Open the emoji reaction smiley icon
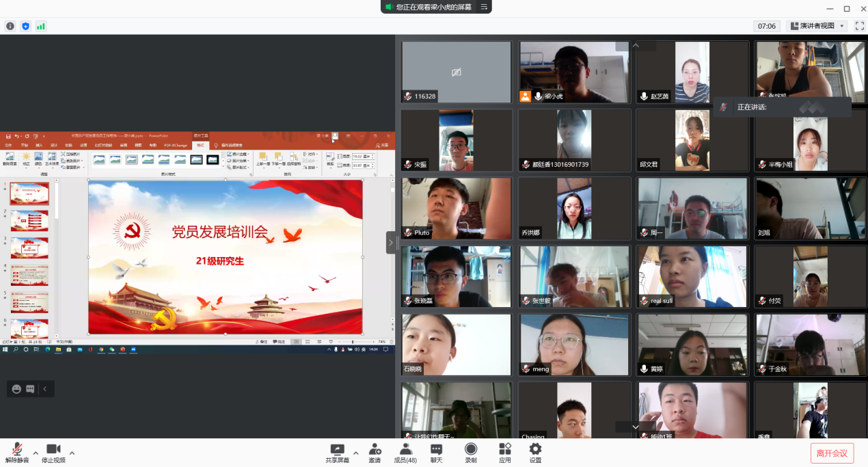The height and width of the screenshot is (467, 868). pyautogui.click(x=16, y=389)
